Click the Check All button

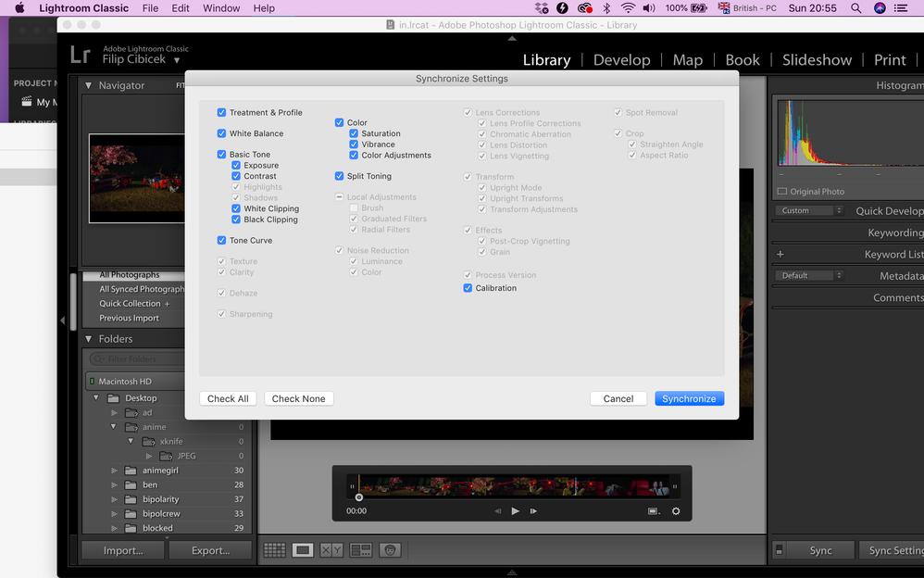228,398
